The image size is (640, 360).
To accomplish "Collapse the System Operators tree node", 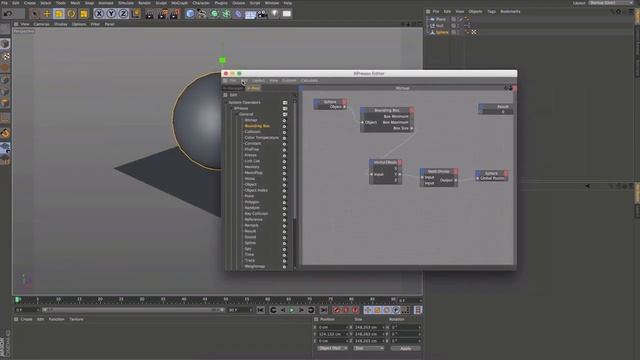I will [x=227, y=102].
